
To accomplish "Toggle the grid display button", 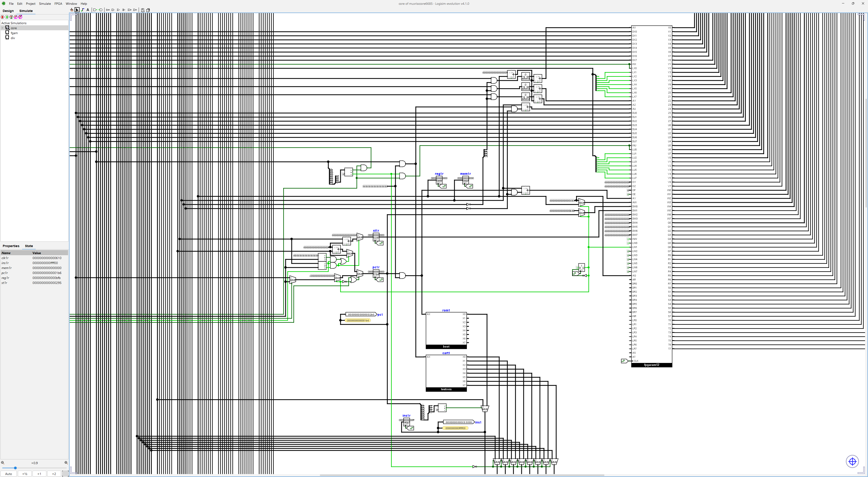I will coord(65,474).
